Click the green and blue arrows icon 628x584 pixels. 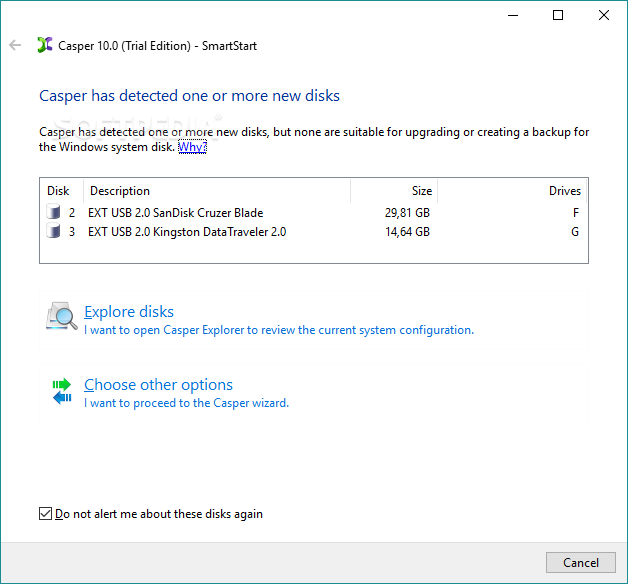tap(62, 391)
